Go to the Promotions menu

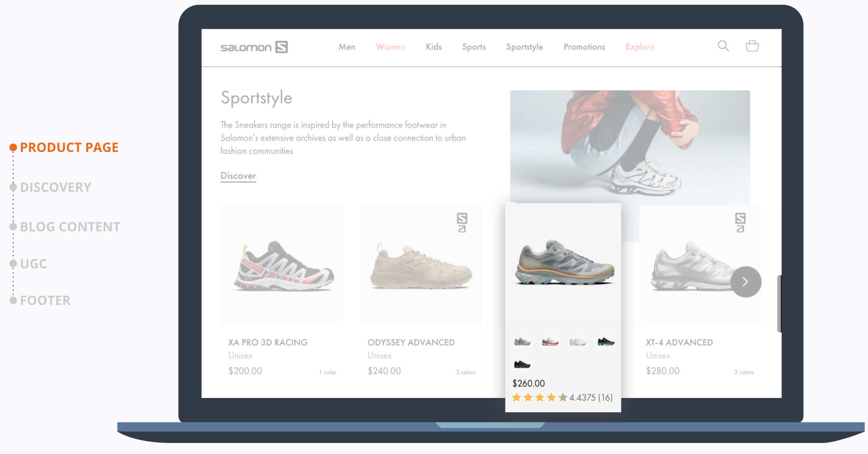tap(584, 47)
